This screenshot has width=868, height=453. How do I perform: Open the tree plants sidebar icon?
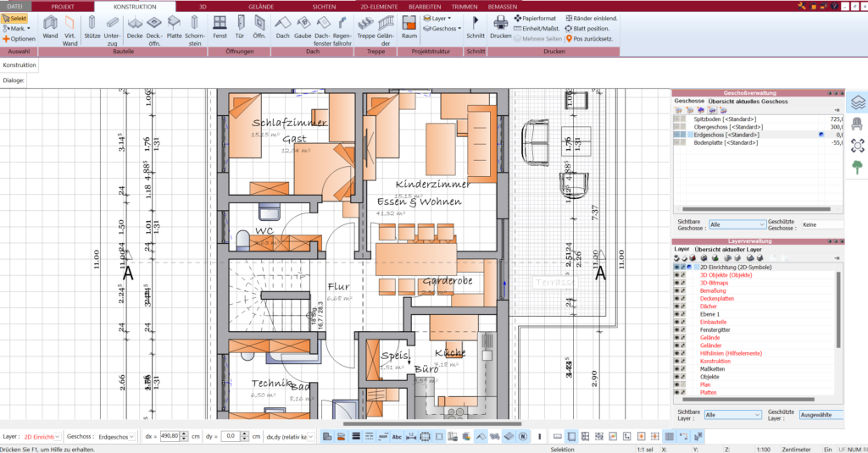click(x=857, y=168)
